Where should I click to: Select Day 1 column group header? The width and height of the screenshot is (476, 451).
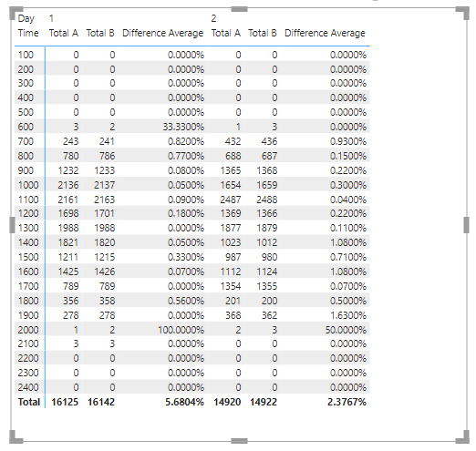tap(51, 18)
